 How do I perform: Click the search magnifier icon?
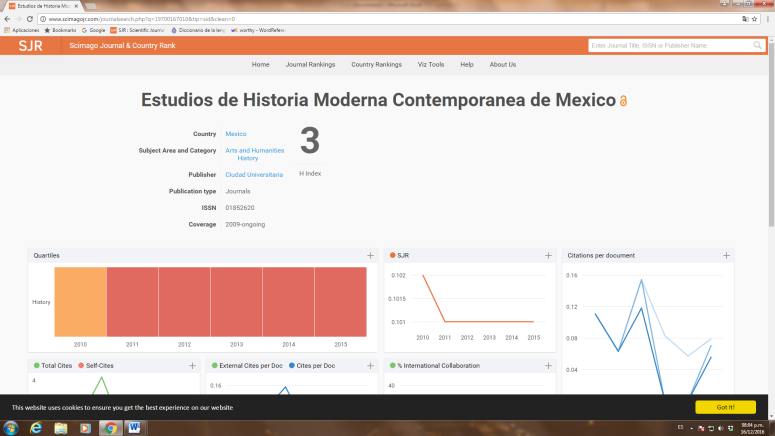click(x=757, y=45)
